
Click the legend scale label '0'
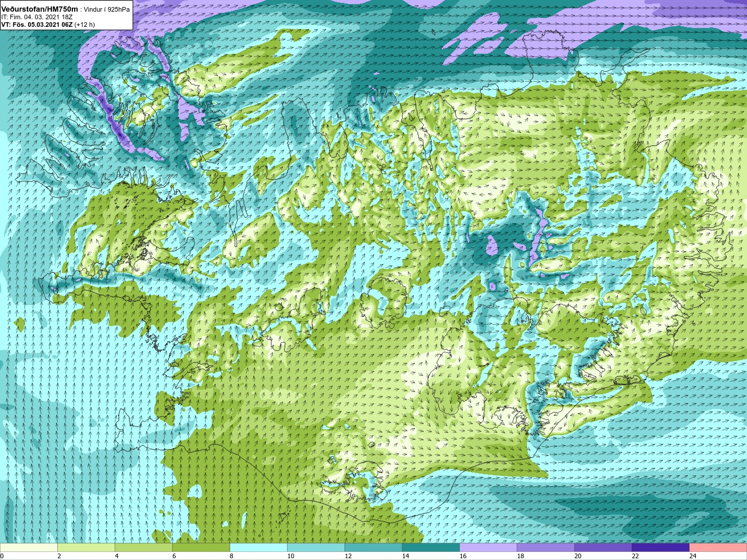[x=2, y=556]
